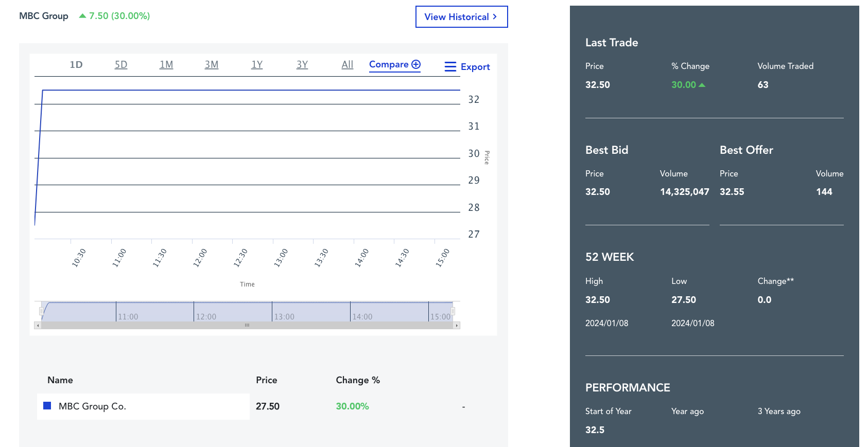This screenshot has width=868, height=447.
Task: Show All historical chart data
Action: click(348, 65)
